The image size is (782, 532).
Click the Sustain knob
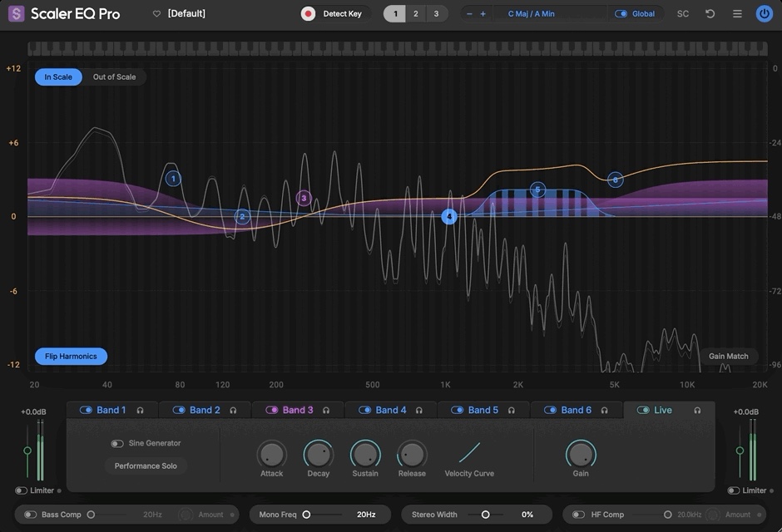point(365,455)
